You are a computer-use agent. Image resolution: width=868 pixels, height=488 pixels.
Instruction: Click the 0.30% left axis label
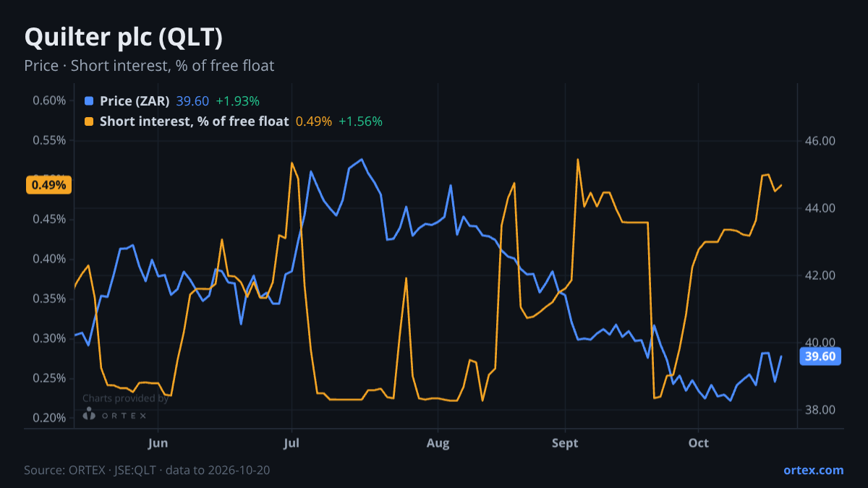tap(49, 338)
